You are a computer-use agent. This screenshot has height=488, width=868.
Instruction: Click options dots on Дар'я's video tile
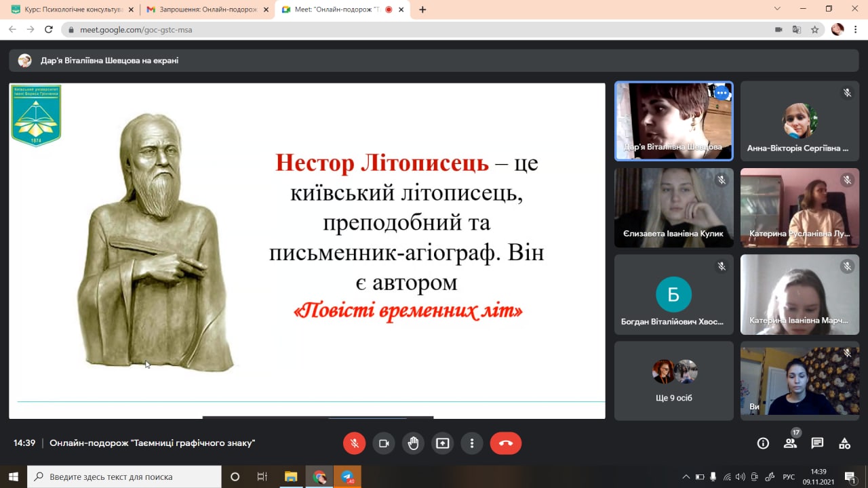[722, 93]
